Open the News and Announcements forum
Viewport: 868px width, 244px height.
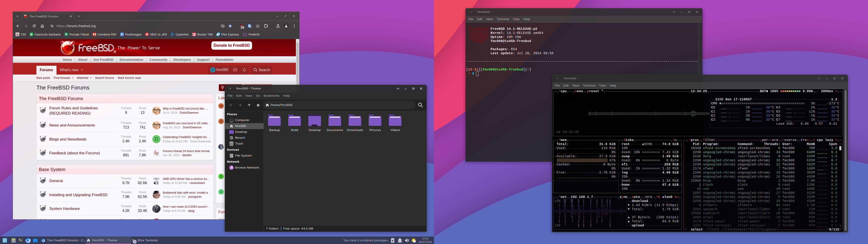click(x=72, y=125)
